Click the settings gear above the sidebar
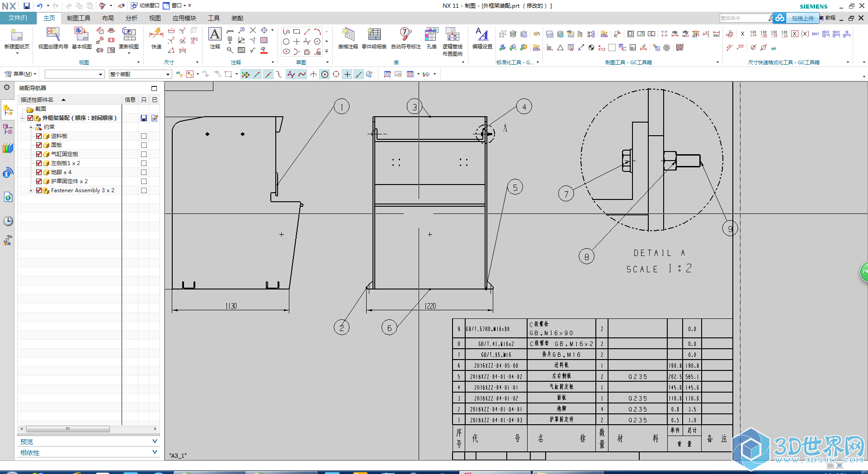868x474 pixels. (x=7, y=87)
